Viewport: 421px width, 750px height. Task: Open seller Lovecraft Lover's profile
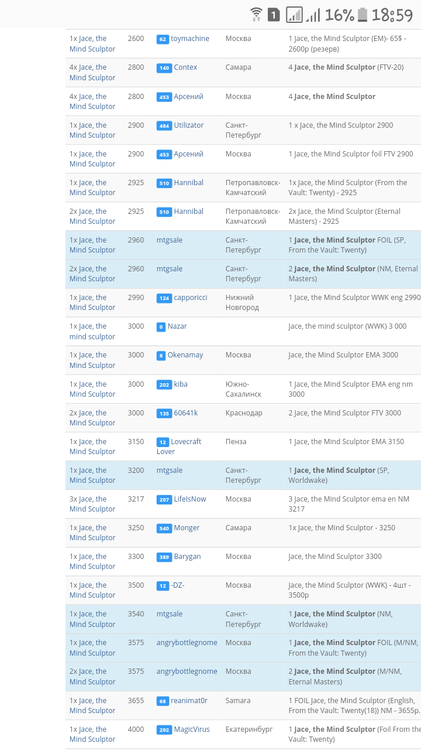pyautogui.click(x=179, y=446)
